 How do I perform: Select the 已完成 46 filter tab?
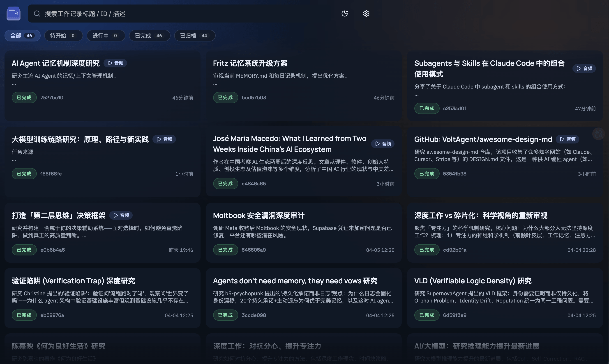point(150,36)
